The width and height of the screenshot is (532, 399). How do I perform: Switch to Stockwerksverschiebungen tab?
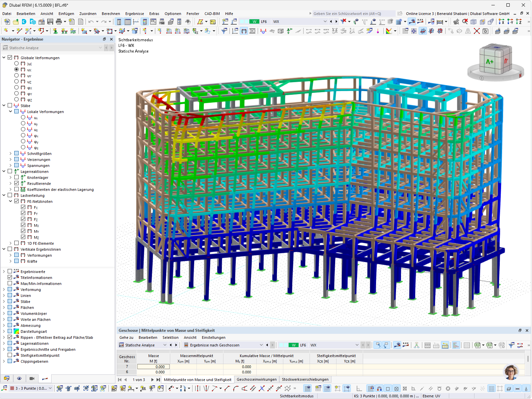305,379
